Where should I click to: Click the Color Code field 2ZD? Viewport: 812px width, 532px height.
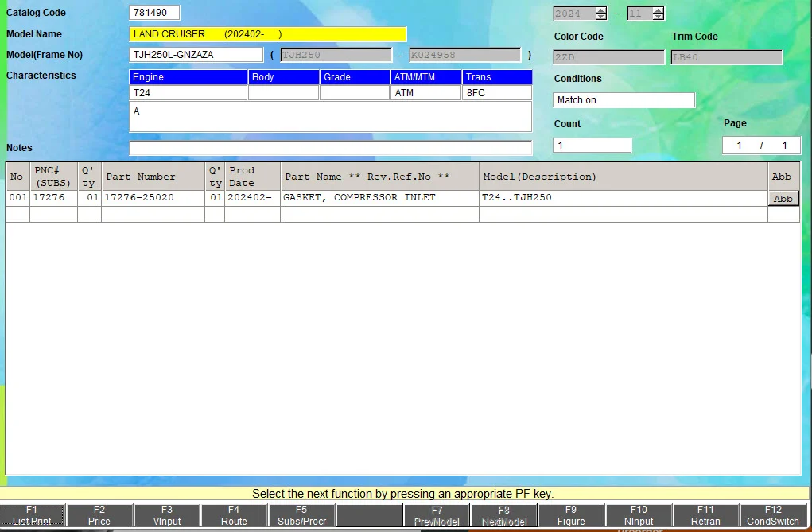608,57
